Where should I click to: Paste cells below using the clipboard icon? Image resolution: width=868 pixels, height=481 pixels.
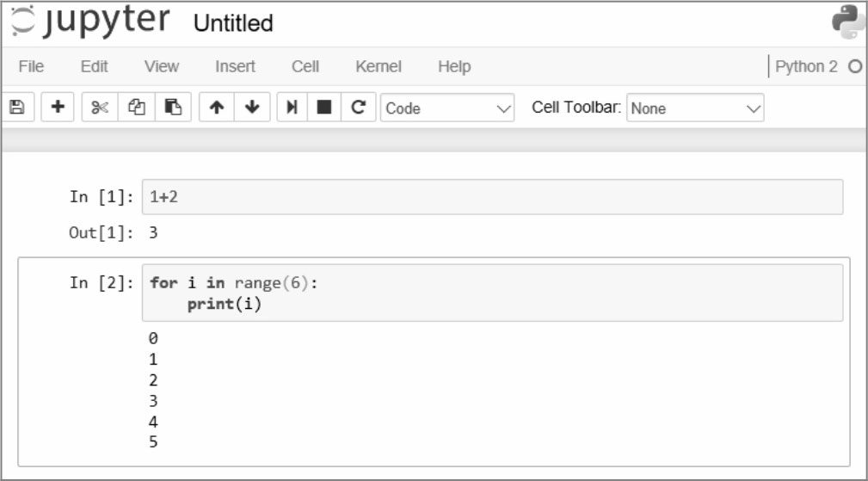click(173, 107)
